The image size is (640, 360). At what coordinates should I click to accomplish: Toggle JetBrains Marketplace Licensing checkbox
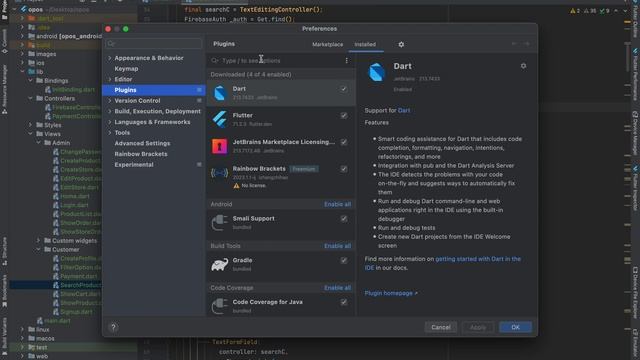(x=344, y=142)
